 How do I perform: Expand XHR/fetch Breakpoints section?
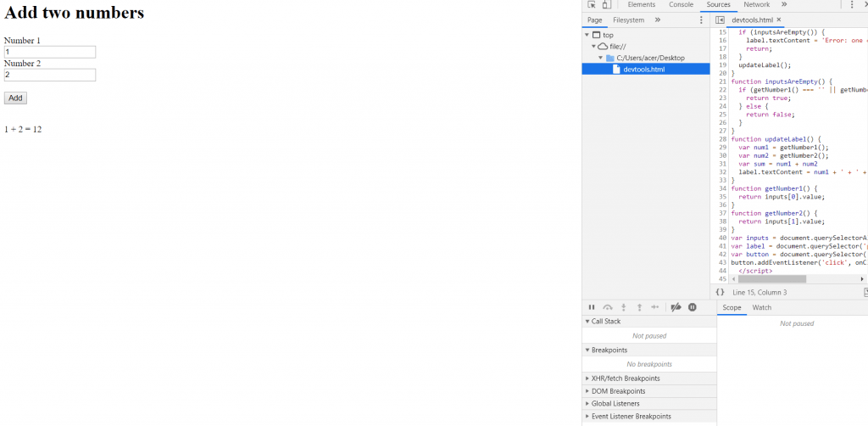(x=625, y=378)
